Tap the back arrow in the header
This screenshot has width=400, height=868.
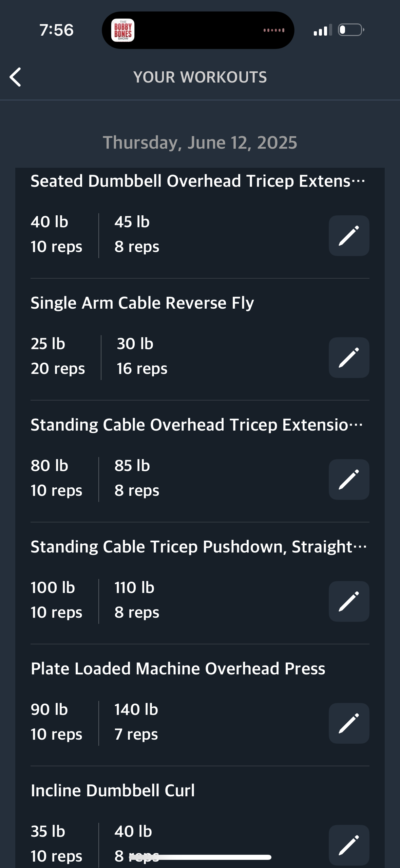click(x=15, y=77)
